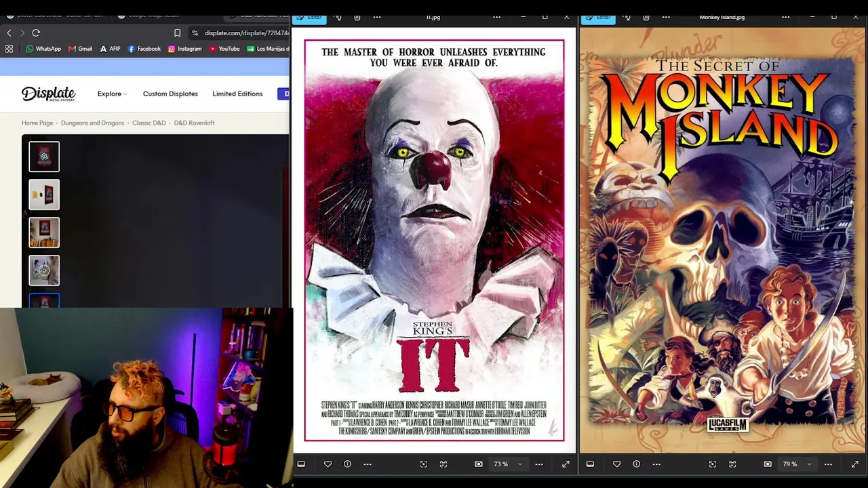Open the 79 % zoom dropdown
868x488 pixels.
(x=797, y=464)
